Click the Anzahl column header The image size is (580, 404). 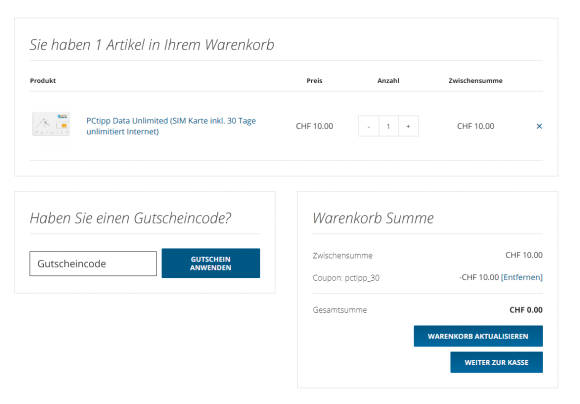[x=388, y=81]
